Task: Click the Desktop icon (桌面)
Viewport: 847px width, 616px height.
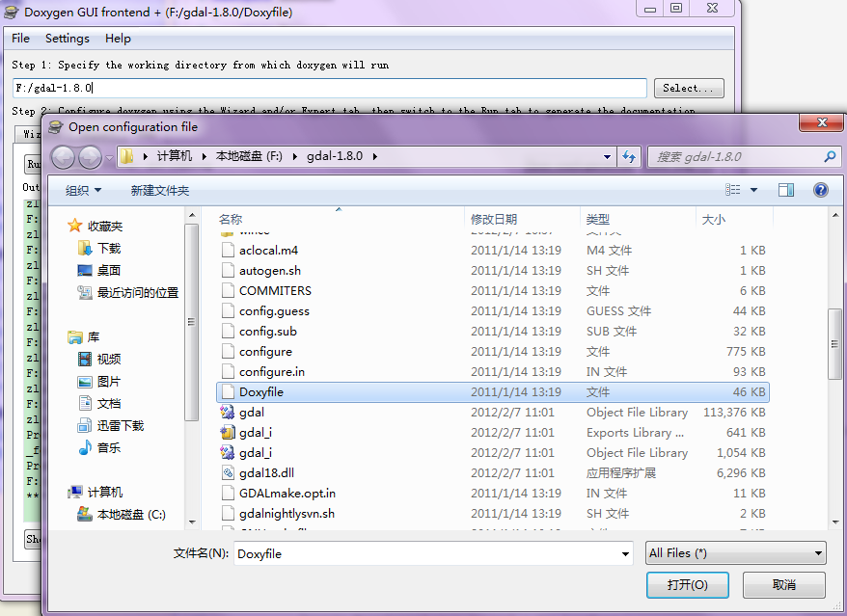Action: 85,270
